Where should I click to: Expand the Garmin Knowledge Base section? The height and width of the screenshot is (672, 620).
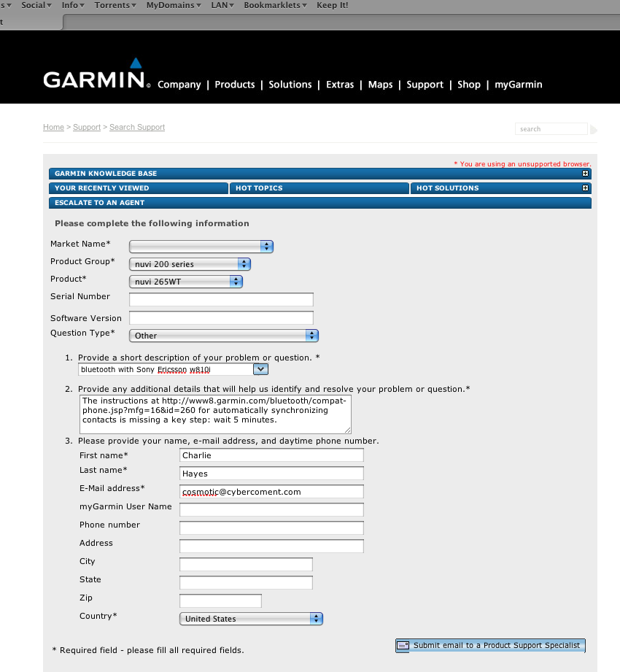(x=320, y=174)
